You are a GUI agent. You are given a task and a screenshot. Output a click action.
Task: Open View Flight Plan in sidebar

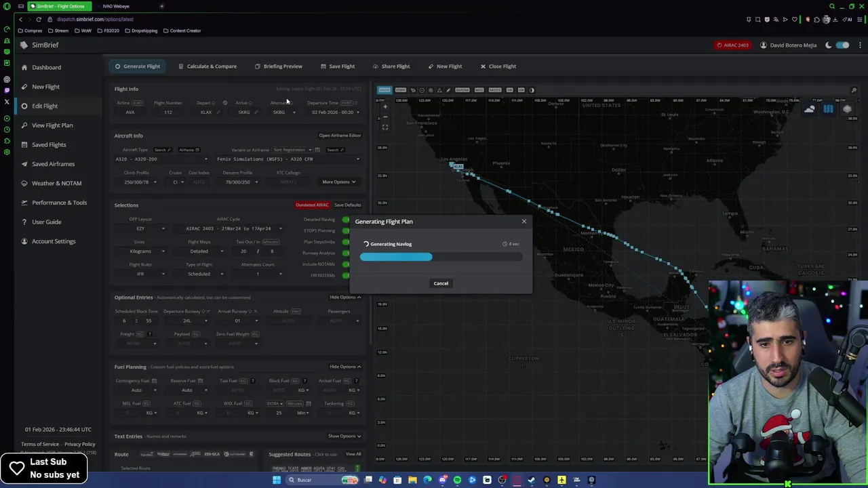click(x=52, y=125)
